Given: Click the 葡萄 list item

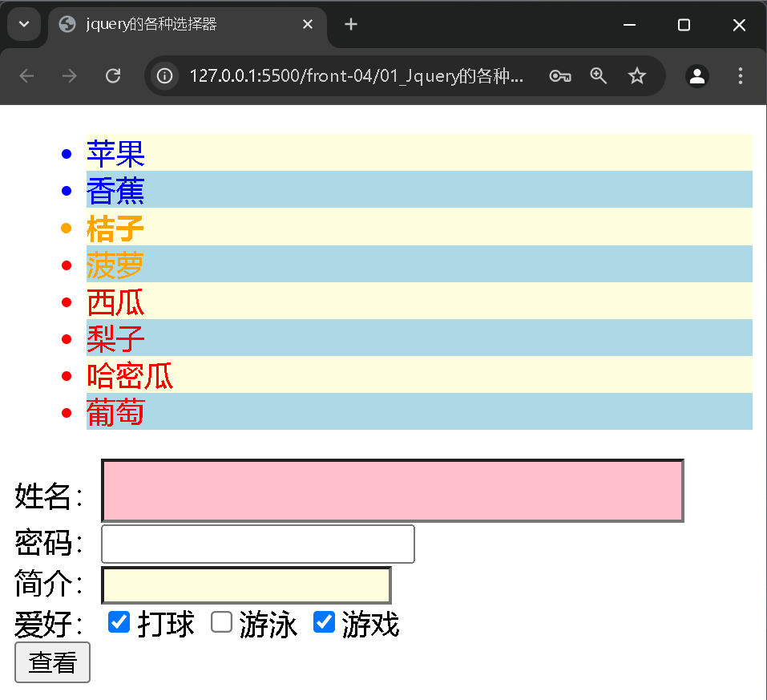Looking at the screenshot, I should [419, 411].
